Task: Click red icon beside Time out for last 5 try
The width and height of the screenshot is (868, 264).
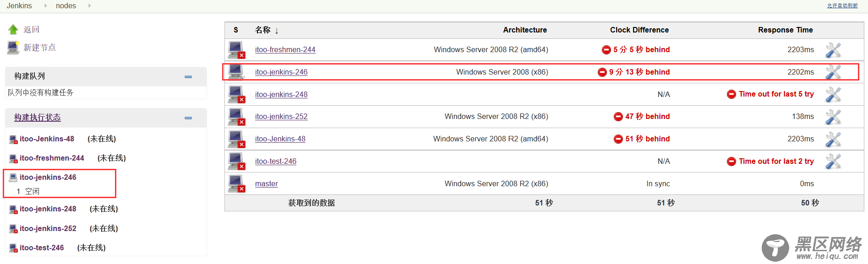Action: 732,94
